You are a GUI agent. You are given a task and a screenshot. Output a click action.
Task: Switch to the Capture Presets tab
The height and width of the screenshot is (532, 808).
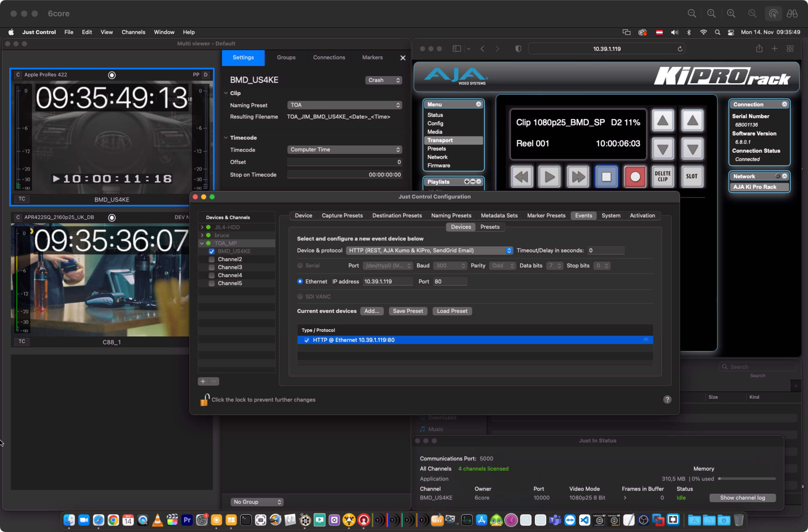[x=342, y=216]
